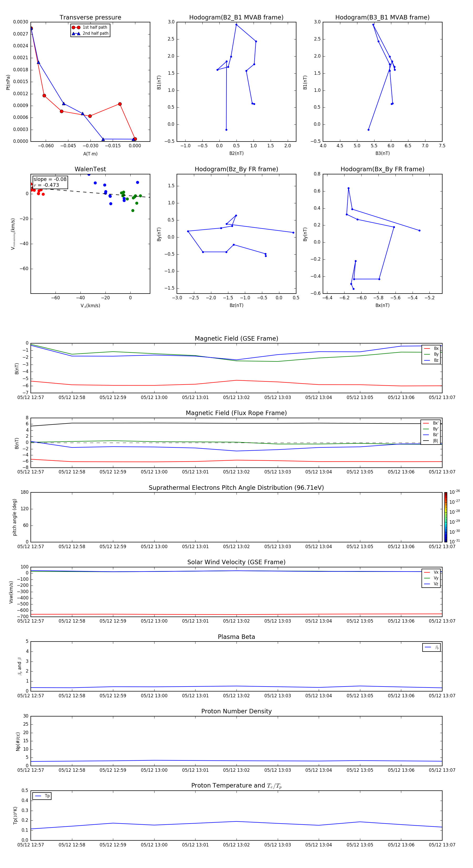
Task: Select the 'Vx' velocity legend entry
Action: click(431, 572)
